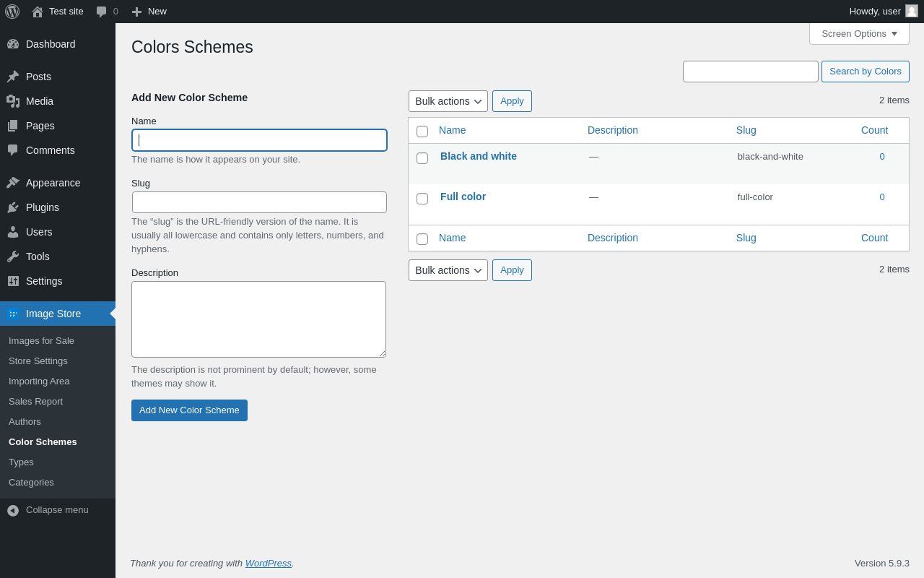Click the user avatar next to Howdy

click(x=912, y=11)
